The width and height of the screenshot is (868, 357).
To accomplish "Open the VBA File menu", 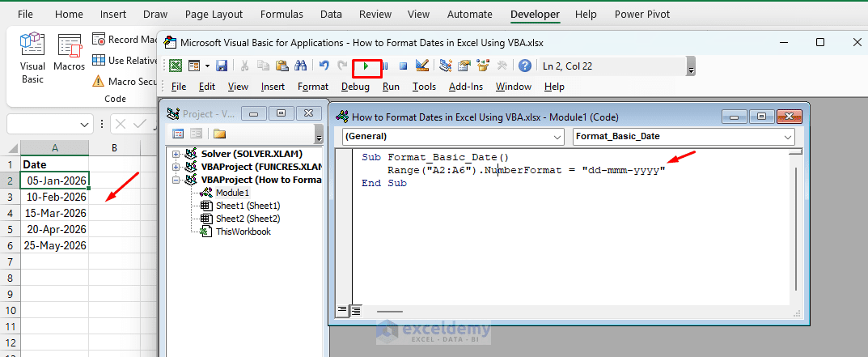I will [x=178, y=87].
